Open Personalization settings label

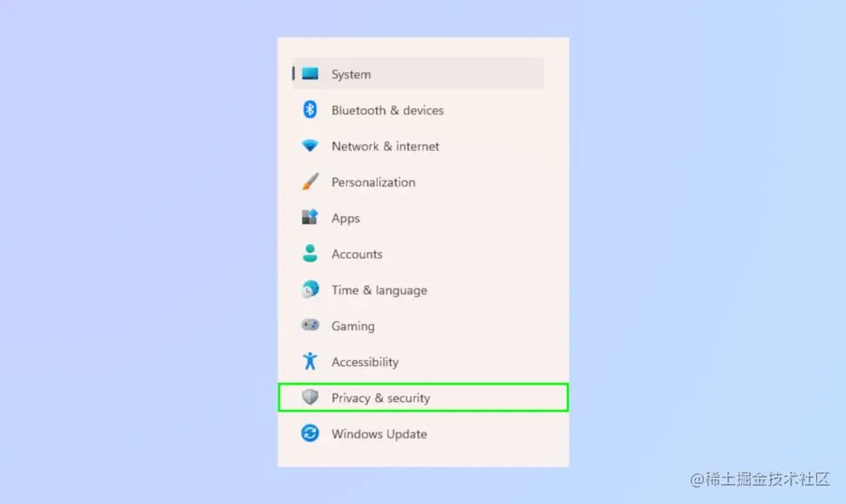tap(373, 182)
